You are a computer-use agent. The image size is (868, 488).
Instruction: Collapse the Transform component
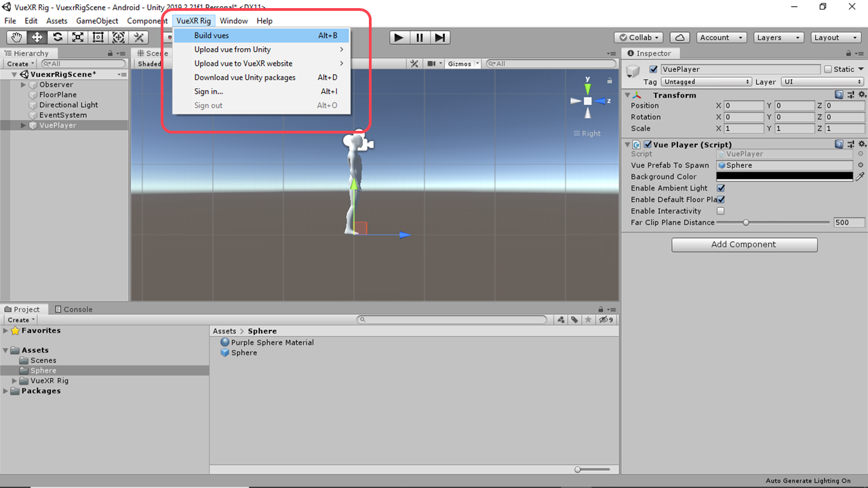(x=627, y=96)
